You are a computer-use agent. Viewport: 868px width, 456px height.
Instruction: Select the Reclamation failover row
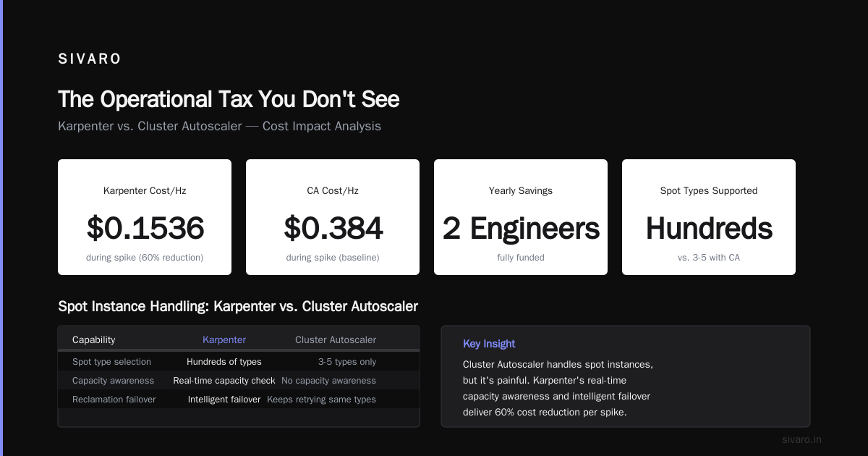[239, 399]
